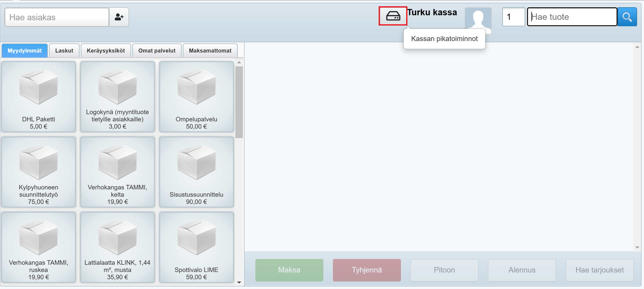
Task: Choose Sisustussuunnittelu product tile
Action: pos(196,172)
